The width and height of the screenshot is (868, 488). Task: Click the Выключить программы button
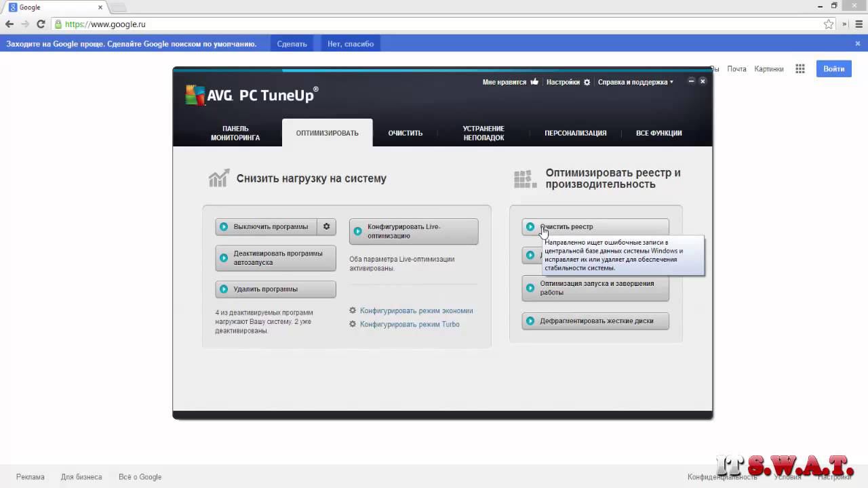coord(266,226)
